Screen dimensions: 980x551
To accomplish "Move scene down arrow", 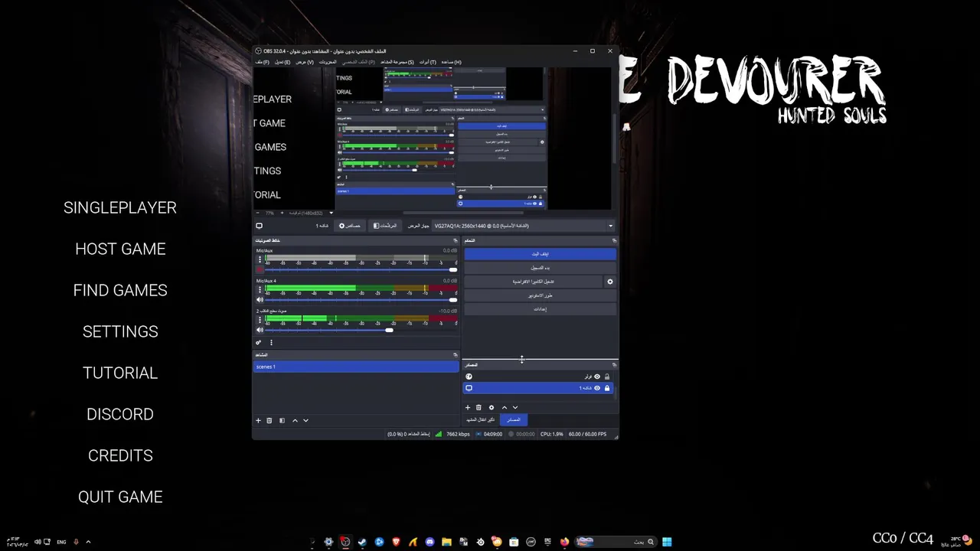I will click(305, 420).
